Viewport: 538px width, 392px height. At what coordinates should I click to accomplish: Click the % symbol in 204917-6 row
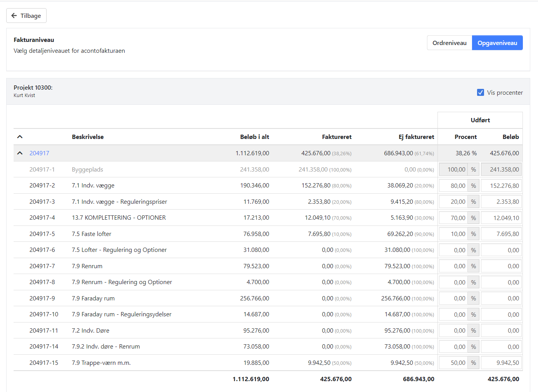pos(473,250)
